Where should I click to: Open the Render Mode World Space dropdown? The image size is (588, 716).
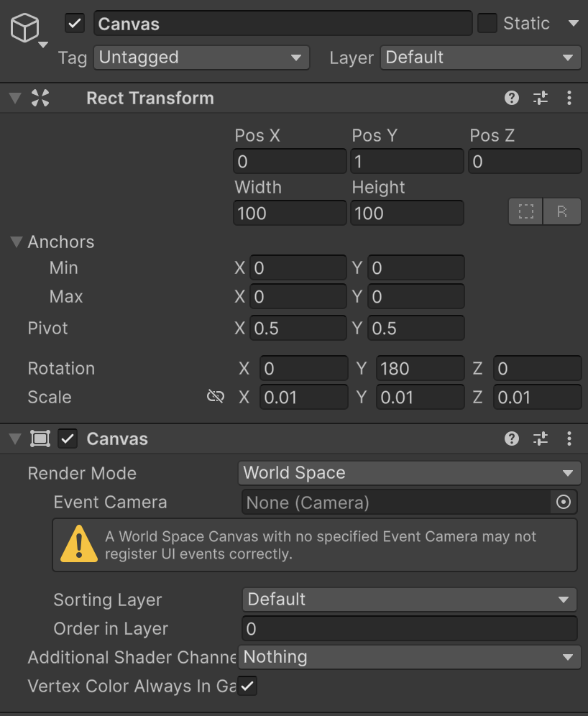pyautogui.click(x=409, y=473)
